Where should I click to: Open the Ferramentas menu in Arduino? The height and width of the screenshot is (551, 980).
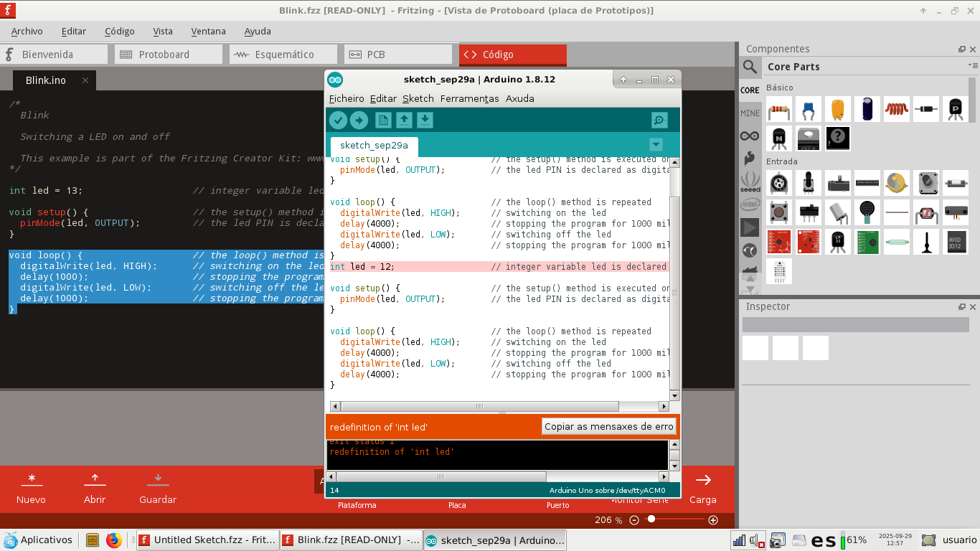pos(469,98)
